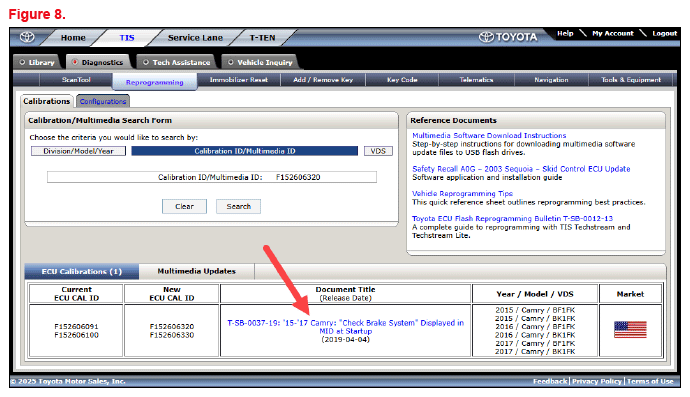Choose Division/Model/Year search criteria

tap(78, 151)
